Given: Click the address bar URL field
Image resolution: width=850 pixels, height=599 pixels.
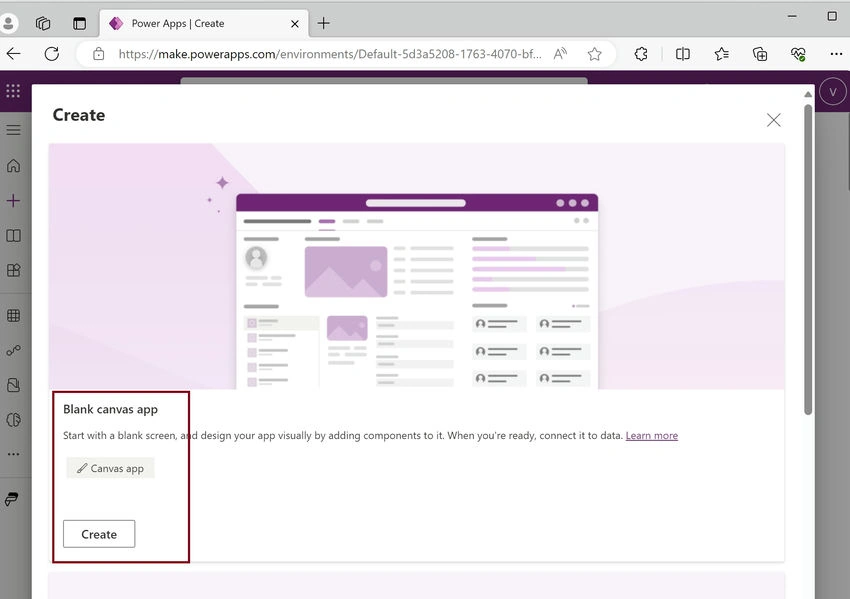Looking at the screenshot, I should pyautogui.click(x=330, y=54).
